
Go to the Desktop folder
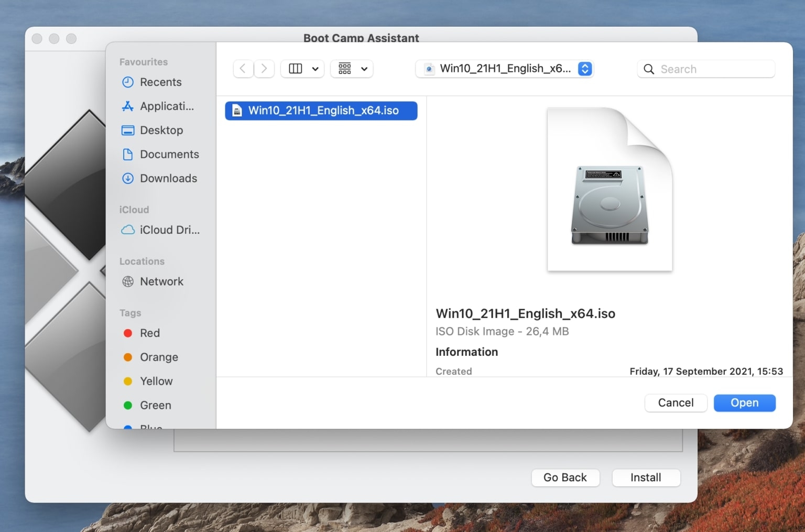tap(160, 131)
